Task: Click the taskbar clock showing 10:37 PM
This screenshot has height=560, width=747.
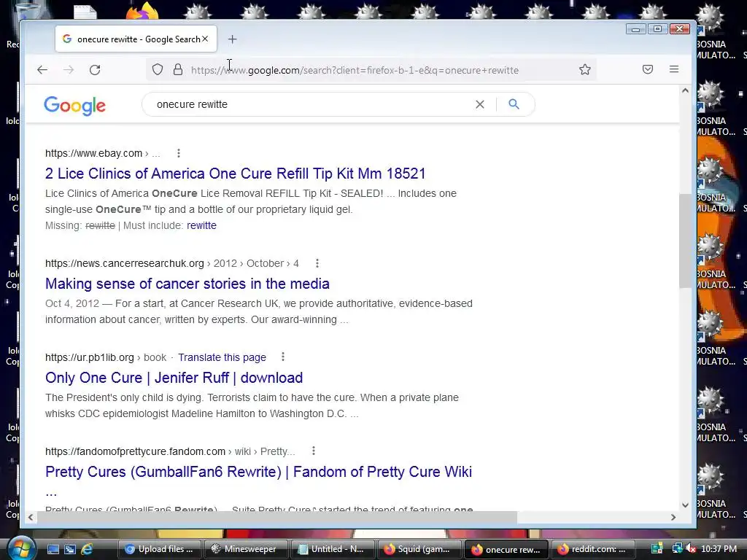Action: coord(719,549)
